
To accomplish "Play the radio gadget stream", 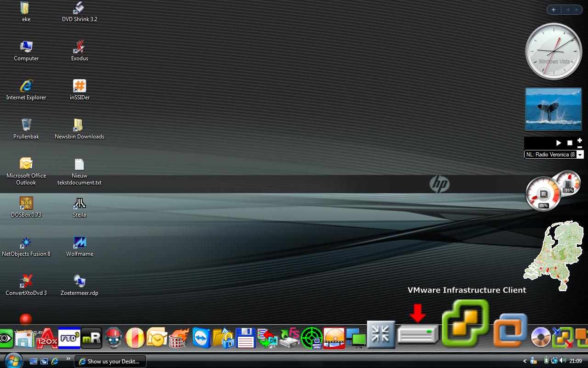I will 559,143.
